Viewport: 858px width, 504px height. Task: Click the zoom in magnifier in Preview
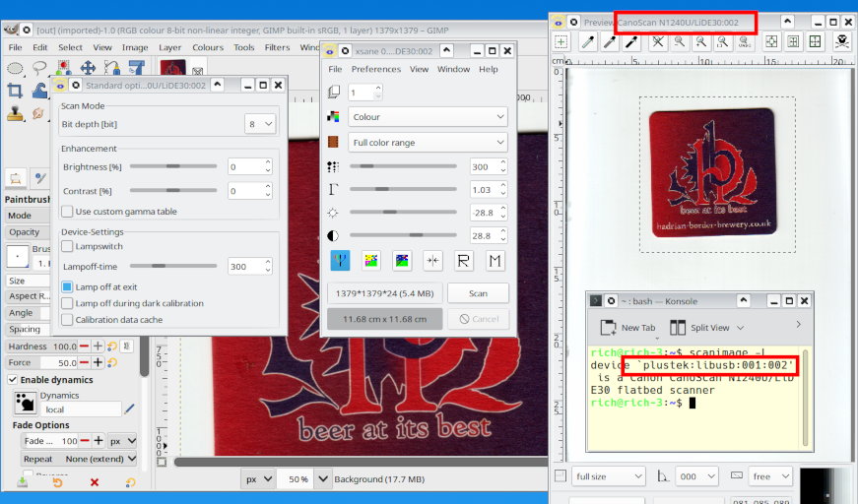click(701, 42)
